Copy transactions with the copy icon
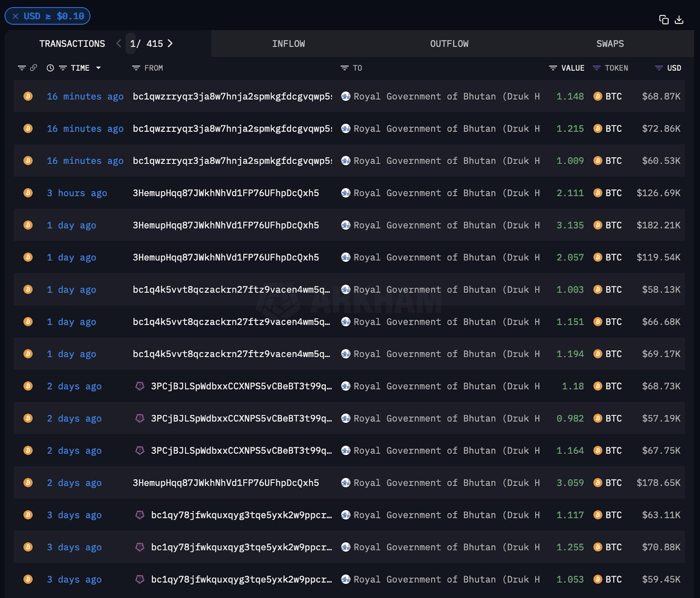Screen dimensions: 700x598 click(x=664, y=20)
